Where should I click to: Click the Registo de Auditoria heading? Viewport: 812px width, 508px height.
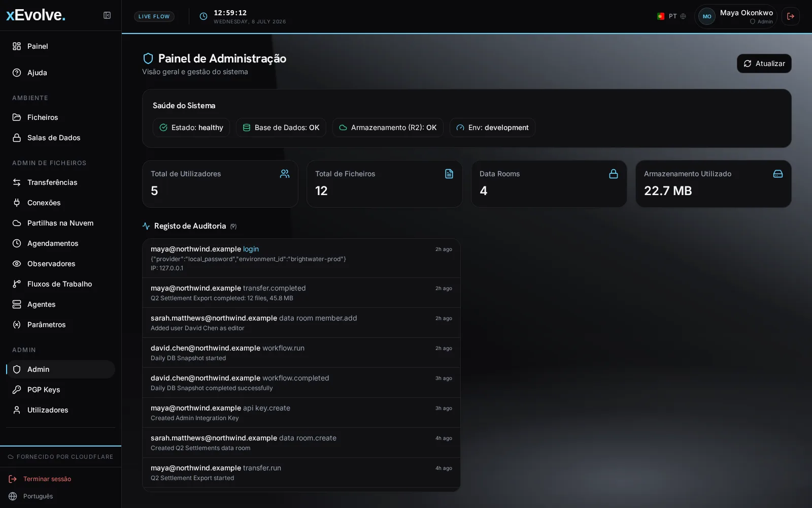pyautogui.click(x=190, y=226)
